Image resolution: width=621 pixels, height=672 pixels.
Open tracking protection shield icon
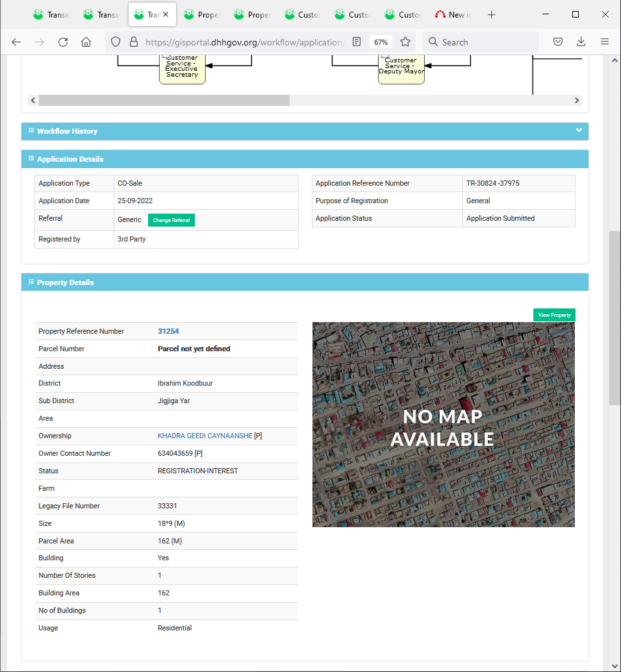click(x=116, y=42)
